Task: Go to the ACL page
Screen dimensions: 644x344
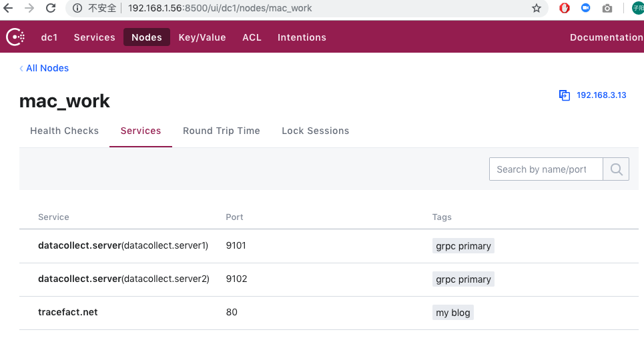Action: click(252, 37)
